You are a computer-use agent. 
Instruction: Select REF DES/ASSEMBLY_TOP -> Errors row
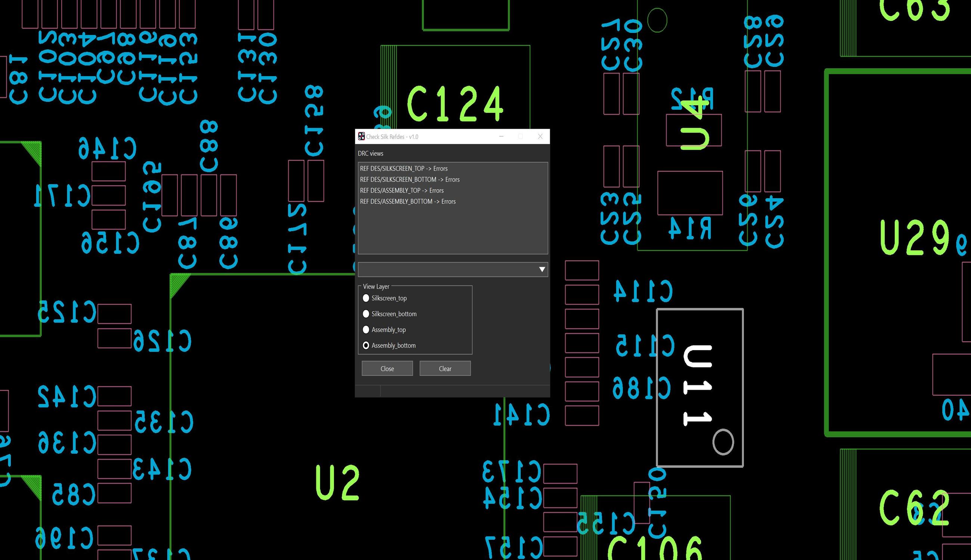(x=453, y=190)
